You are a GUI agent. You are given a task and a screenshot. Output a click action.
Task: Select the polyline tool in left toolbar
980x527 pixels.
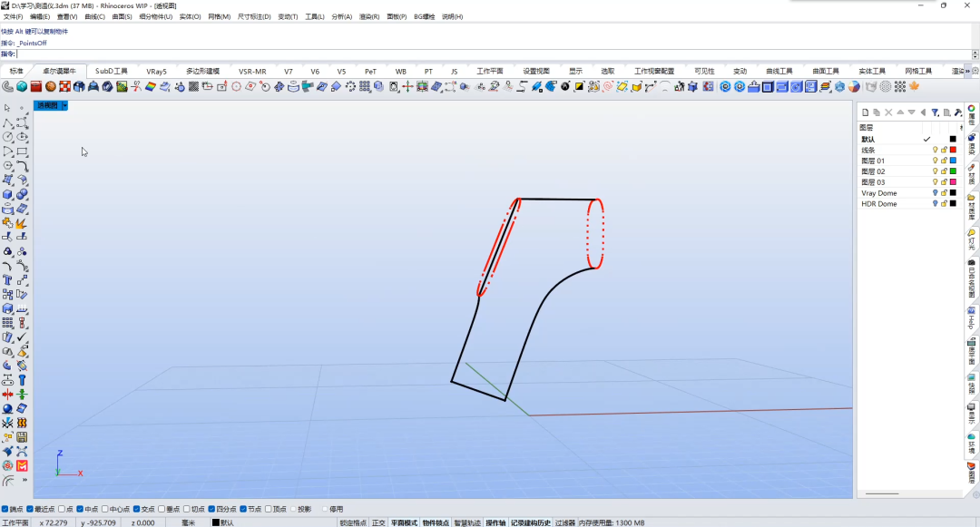pyautogui.click(x=7, y=123)
